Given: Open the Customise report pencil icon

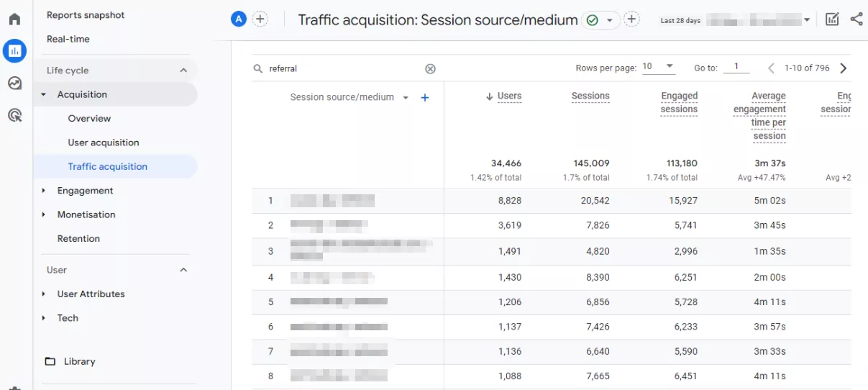Looking at the screenshot, I should point(832,19).
